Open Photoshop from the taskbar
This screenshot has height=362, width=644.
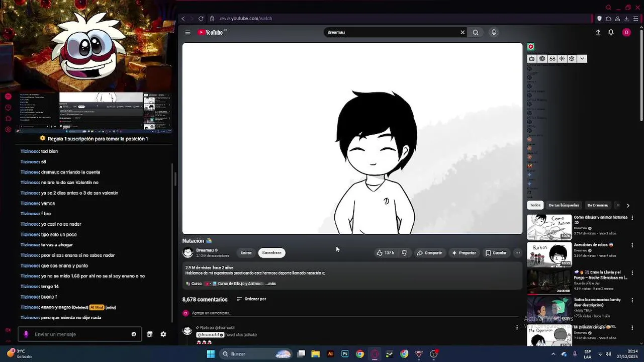[345, 354]
